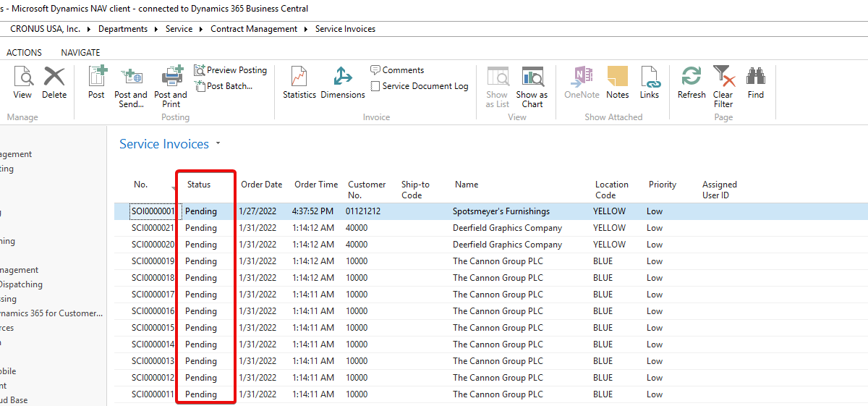Viewport: 868px width, 406px height.
Task: Sort by Assigned User ID column header
Action: click(719, 190)
